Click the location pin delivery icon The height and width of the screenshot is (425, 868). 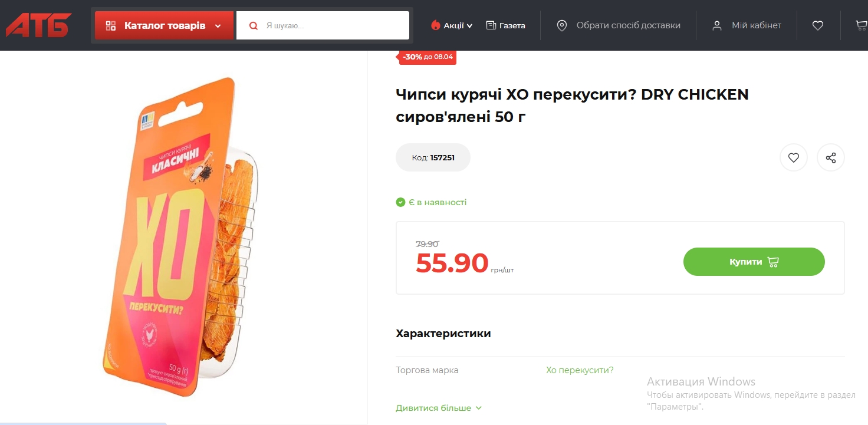point(562,25)
